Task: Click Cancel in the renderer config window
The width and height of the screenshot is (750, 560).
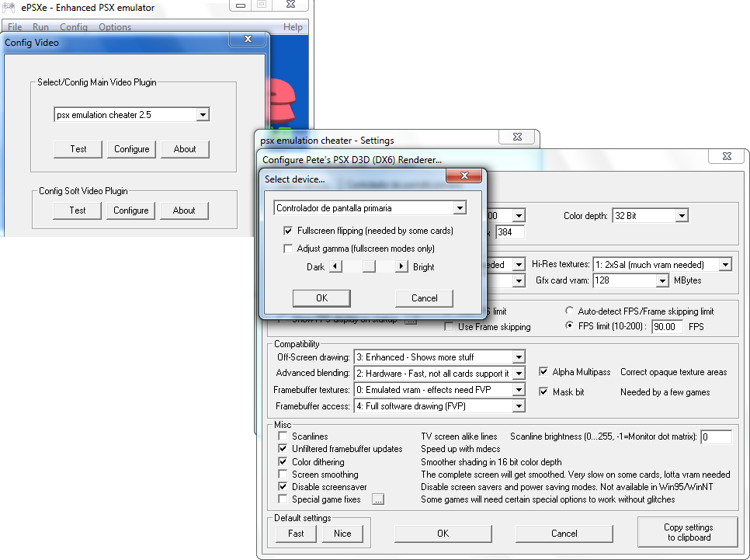Action: (x=564, y=533)
